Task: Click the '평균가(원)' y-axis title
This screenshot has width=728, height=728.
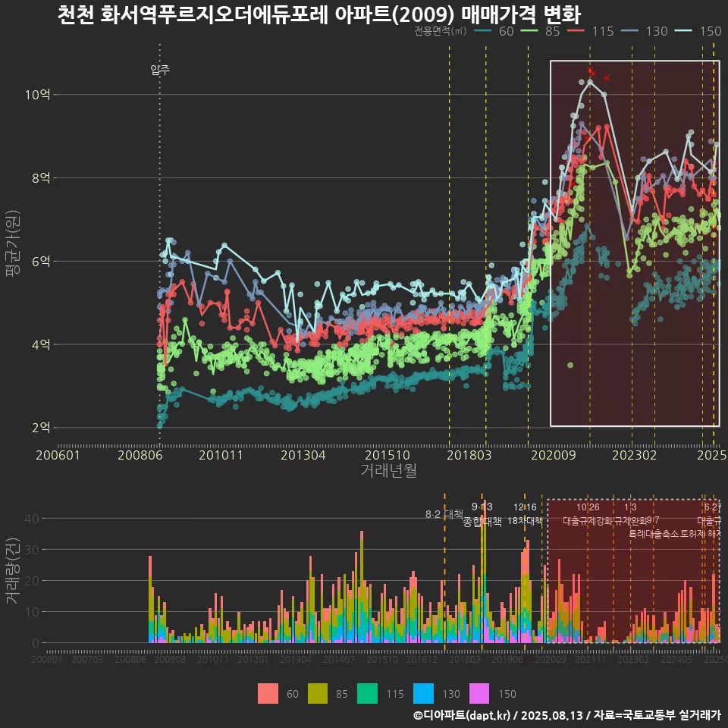Action: (x=13, y=243)
